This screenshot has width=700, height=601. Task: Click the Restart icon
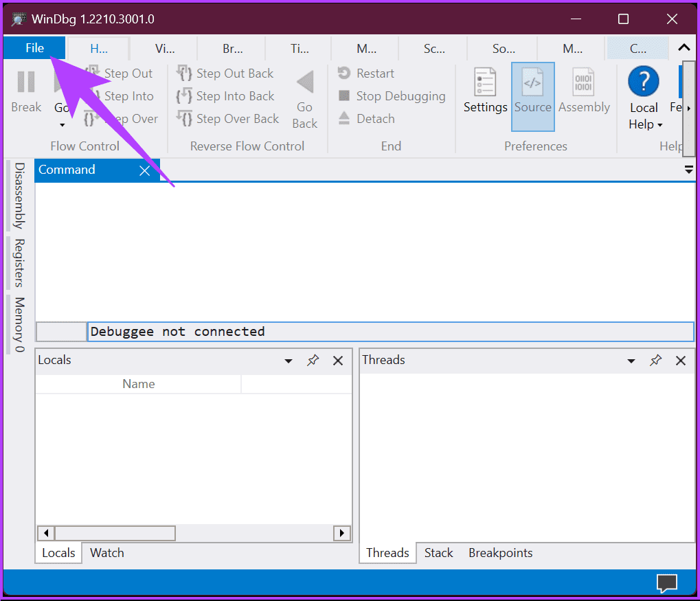343,73
